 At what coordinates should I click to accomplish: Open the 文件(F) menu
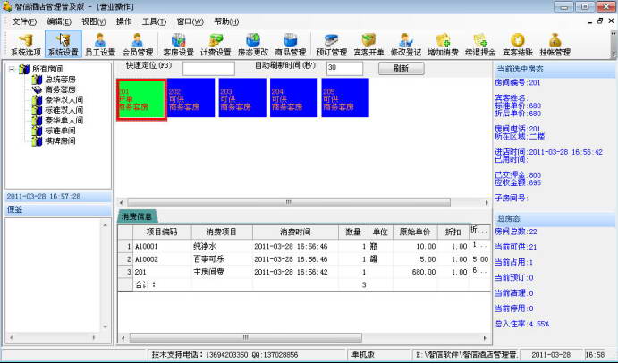click(24, 21)
